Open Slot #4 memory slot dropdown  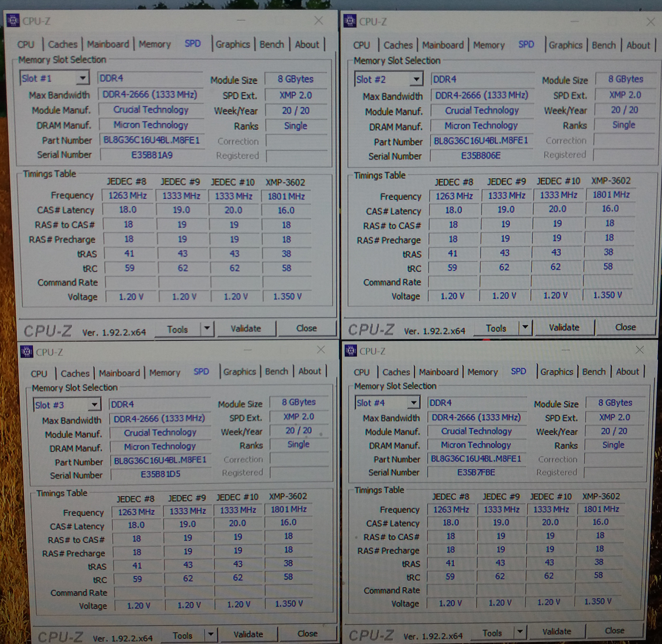tap(413, 403)
